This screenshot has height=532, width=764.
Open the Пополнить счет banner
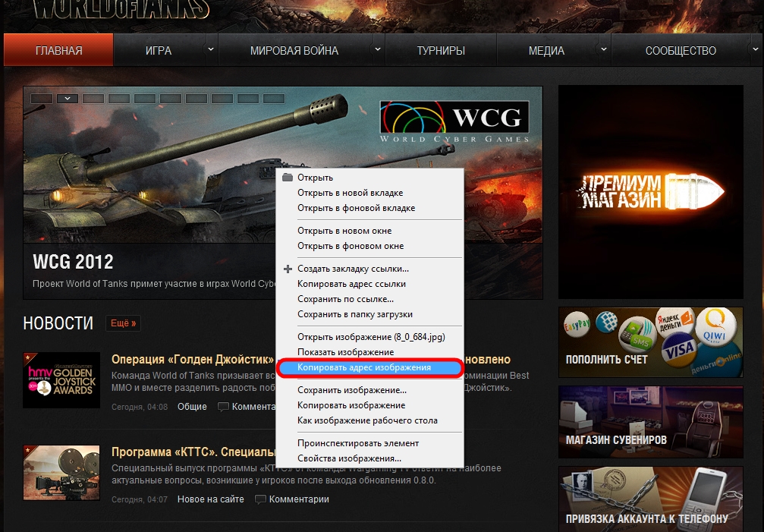coord(650,342)
